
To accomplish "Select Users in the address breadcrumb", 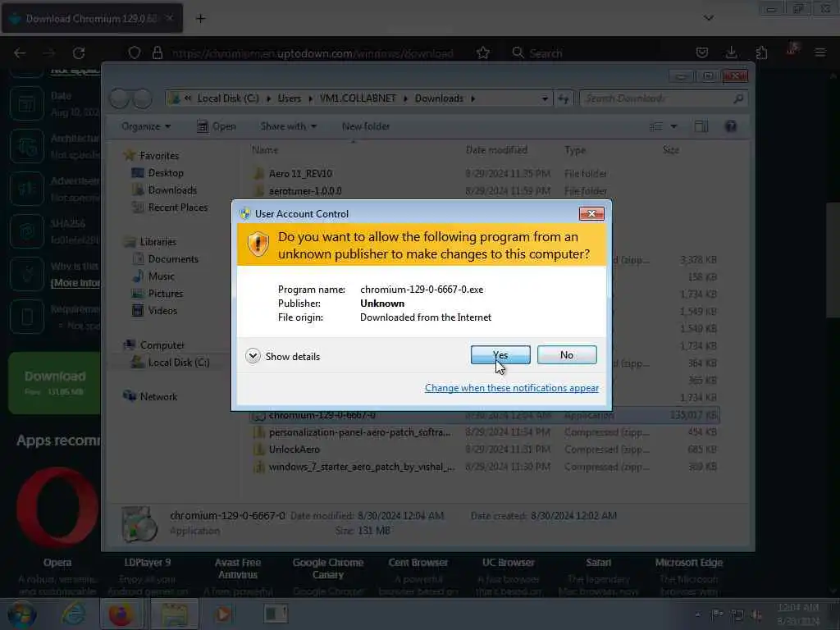I will (x=290, y=98).
